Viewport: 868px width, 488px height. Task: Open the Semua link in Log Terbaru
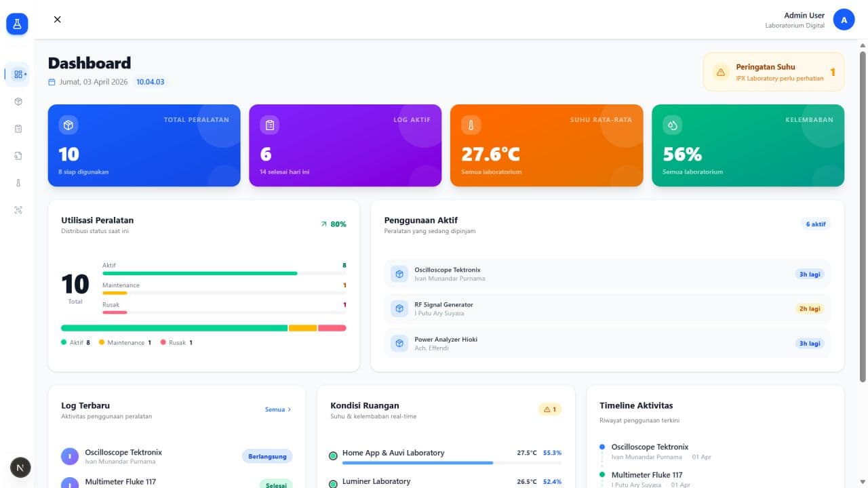click(278, 409)
